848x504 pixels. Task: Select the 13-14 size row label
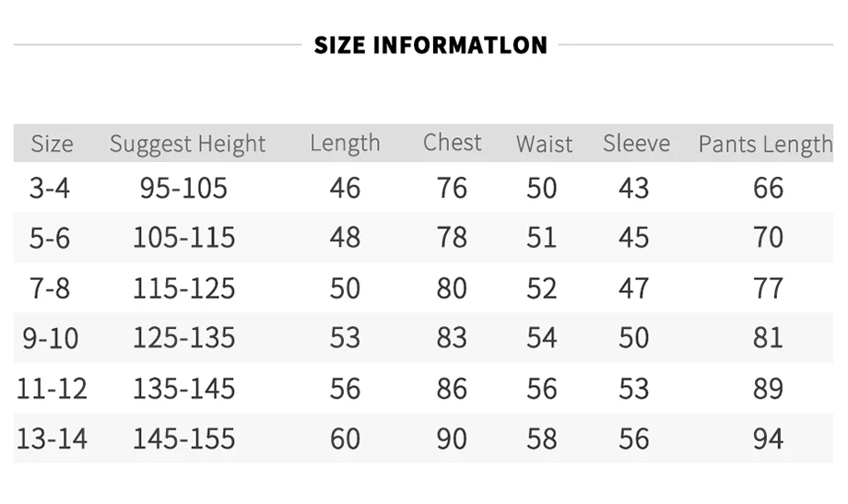[52, 438]
